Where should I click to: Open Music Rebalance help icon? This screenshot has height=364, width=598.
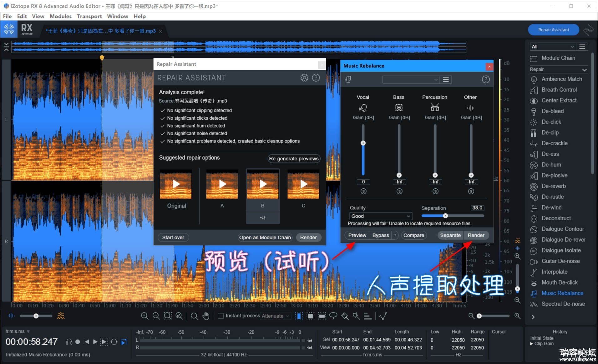click(485, 79)
